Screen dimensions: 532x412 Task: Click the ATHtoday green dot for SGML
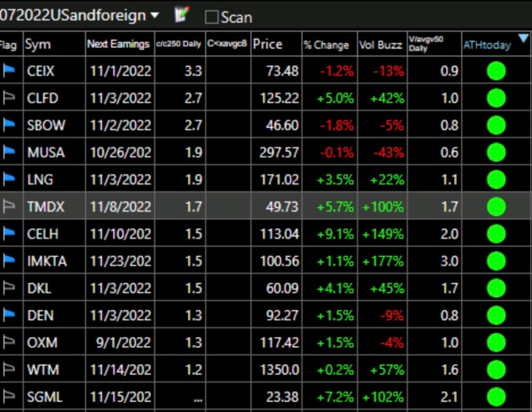click(496, 397)
